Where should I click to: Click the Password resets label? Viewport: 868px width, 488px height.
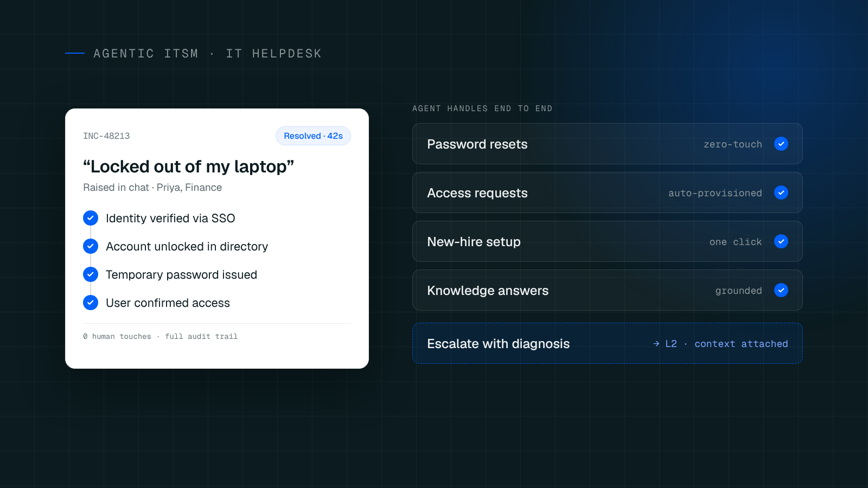point(477,144)
